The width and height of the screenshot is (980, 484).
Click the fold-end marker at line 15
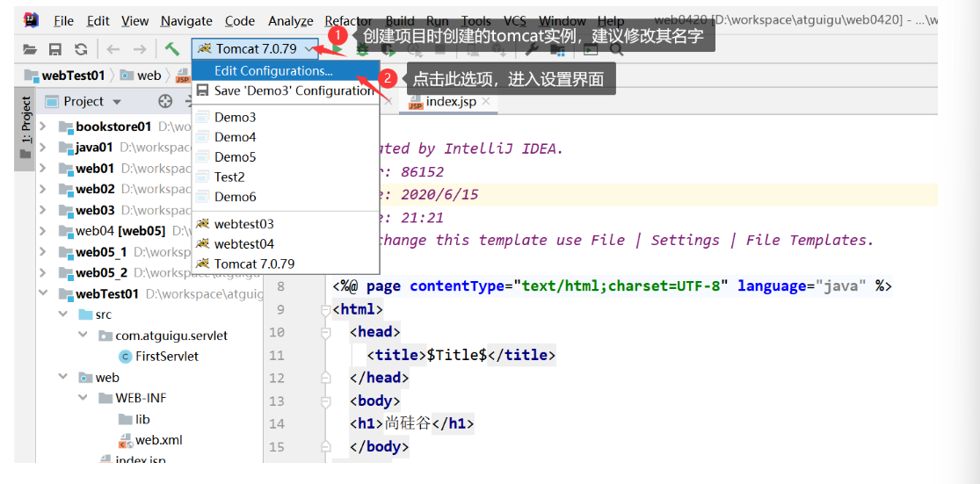click(324, 446)
